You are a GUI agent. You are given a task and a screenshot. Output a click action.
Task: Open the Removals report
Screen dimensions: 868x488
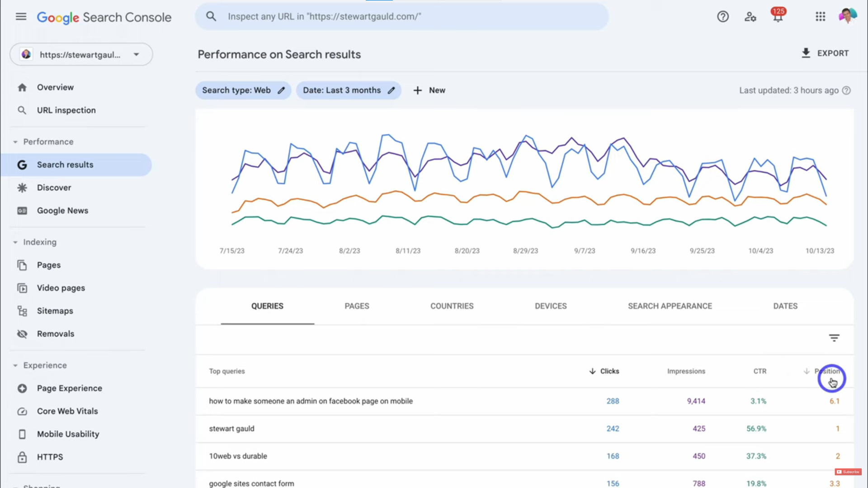point(56,333)
